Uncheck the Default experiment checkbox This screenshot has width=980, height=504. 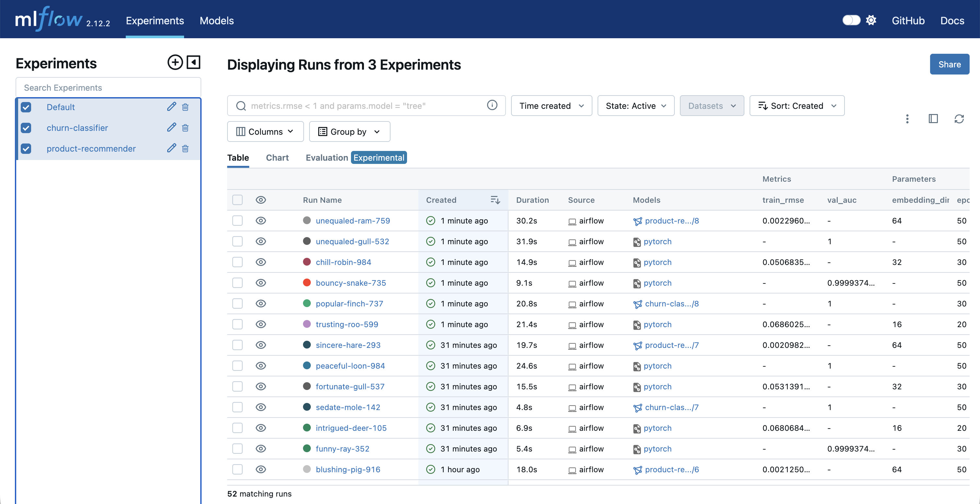tap(26, 107)
